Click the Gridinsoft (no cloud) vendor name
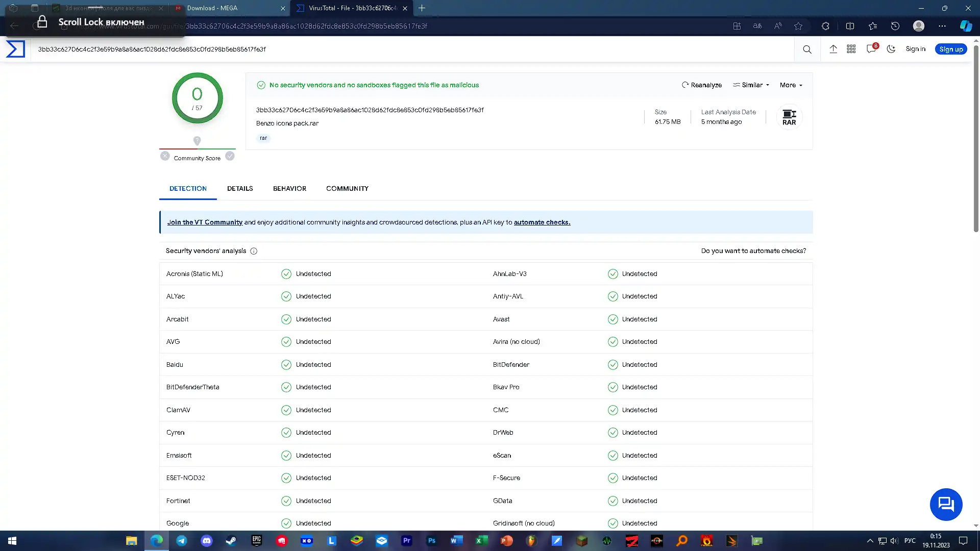The image size is (980, 551). click(x=524, y=523)
